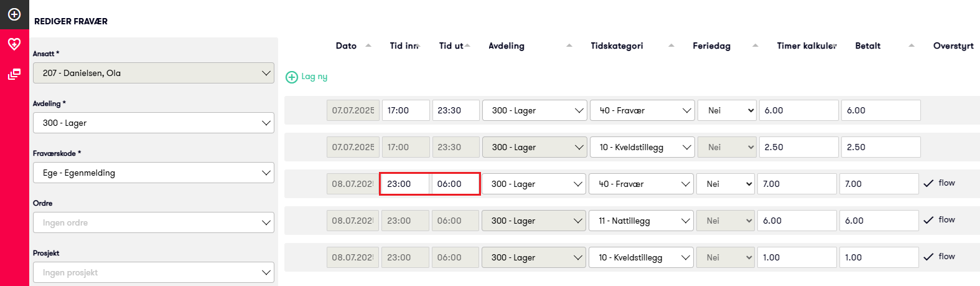Sort by Feriedag column arrow

click(x=755, y=45)
